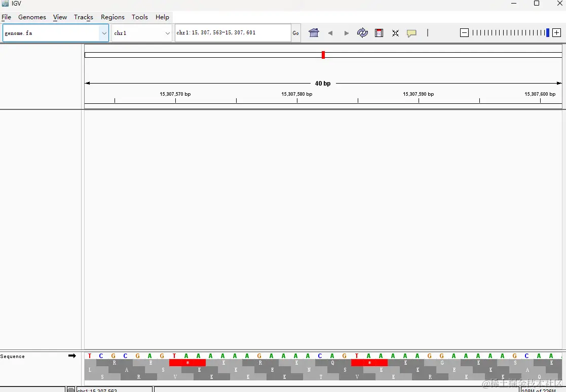
Task: Click the track label width vertical bar icon
Action: 428,33
